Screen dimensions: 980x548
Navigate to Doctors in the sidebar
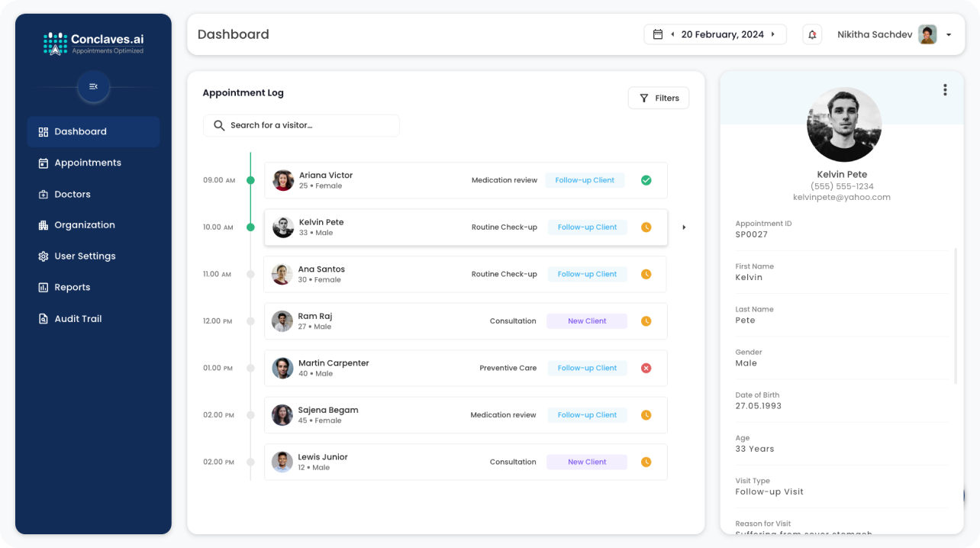point(72,194)
